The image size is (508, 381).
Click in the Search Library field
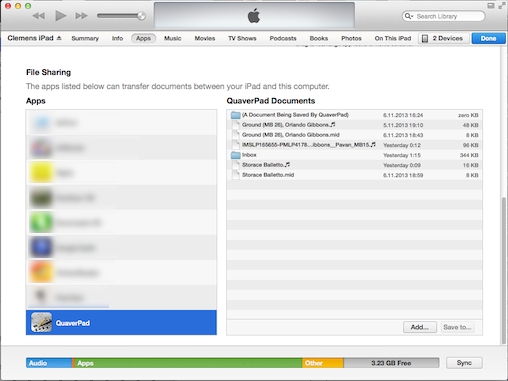(x=448, y=16)
